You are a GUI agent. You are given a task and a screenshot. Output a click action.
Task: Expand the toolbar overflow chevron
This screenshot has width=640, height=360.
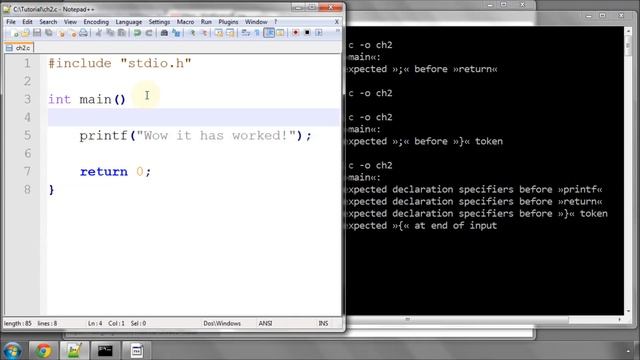point(337,32)
